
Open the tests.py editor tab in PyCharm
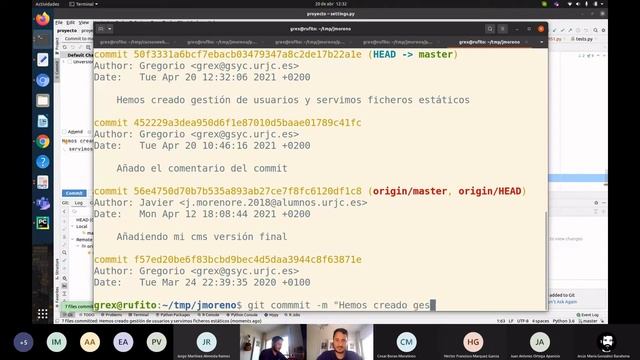point(581,39)
